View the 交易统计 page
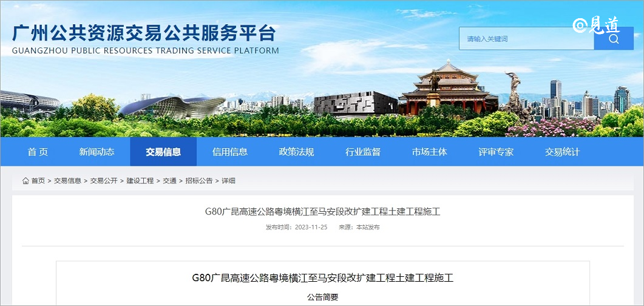 click(562, 152)
